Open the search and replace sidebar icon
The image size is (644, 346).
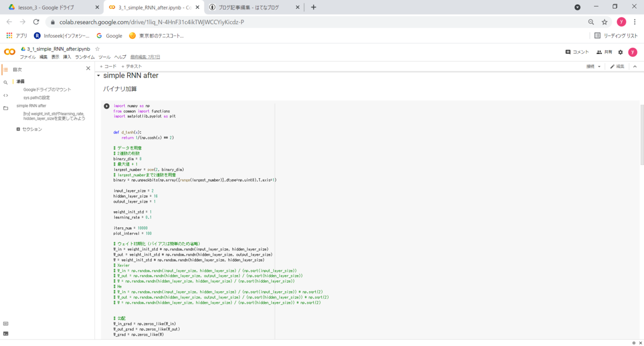5,82
